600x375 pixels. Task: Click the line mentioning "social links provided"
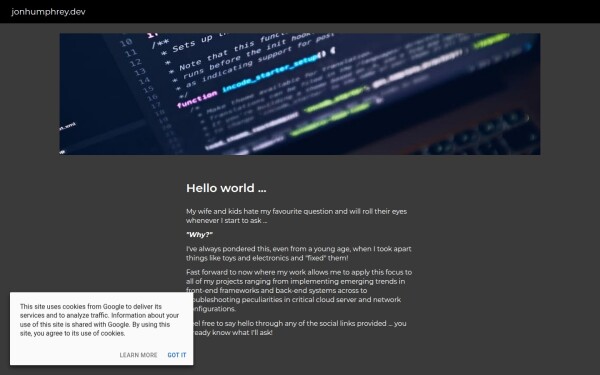coord(298,323)
